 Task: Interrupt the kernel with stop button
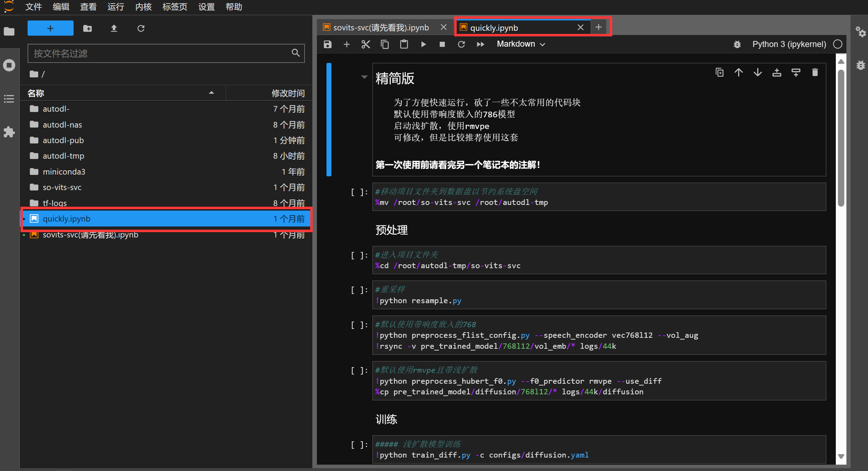click(x=442, y=44)
